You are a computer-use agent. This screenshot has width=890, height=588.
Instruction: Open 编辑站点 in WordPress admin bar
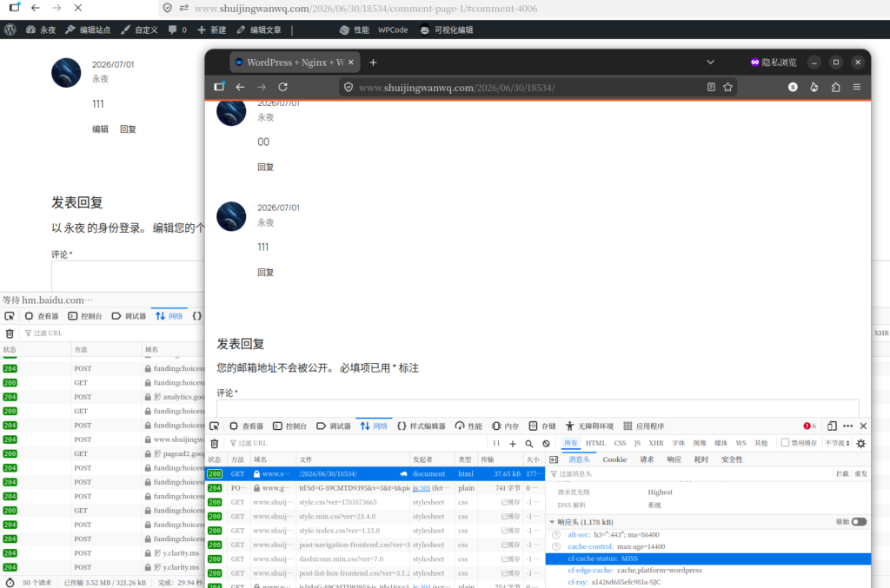point(89,30)
